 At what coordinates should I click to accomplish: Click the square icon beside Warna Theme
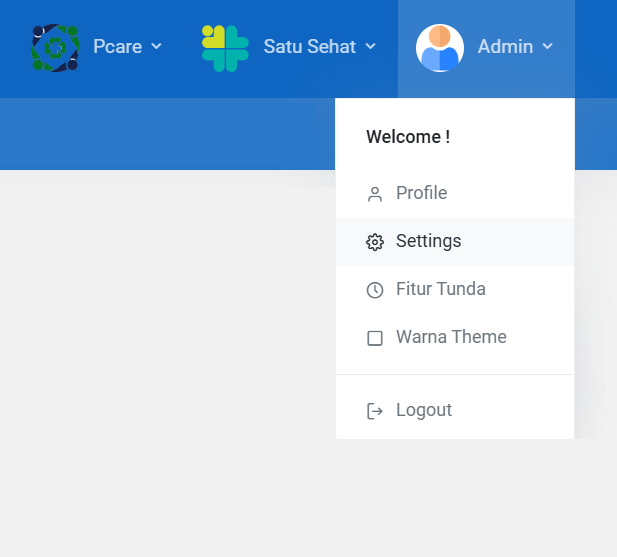375,338
